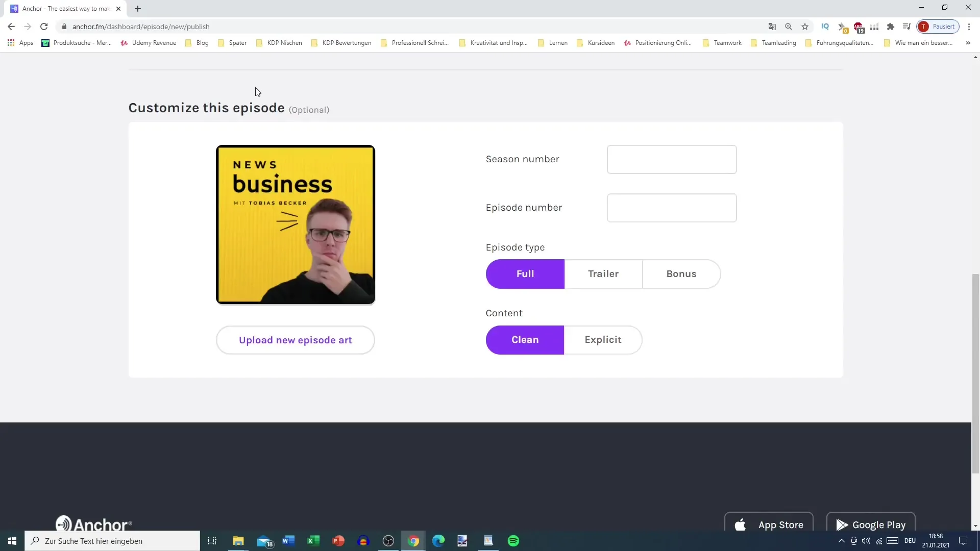
Task: Go forward in browser history
Action: [x=28, y=27]
